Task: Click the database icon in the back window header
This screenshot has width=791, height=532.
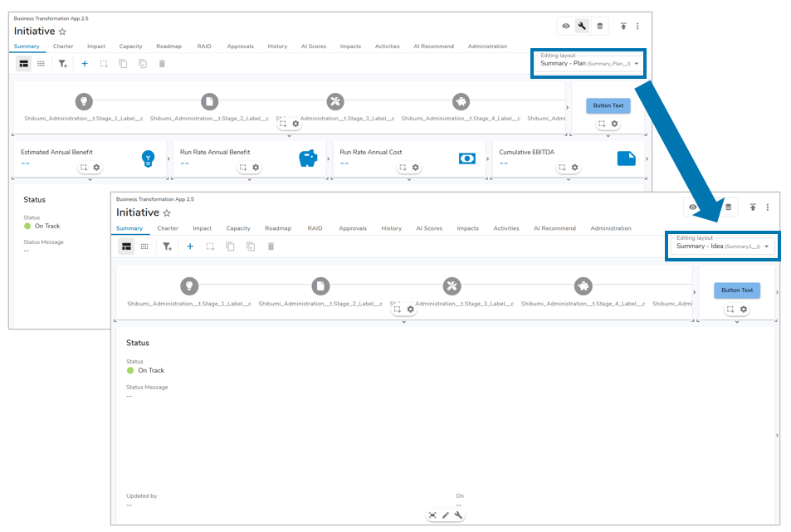Action: (600, 26)
